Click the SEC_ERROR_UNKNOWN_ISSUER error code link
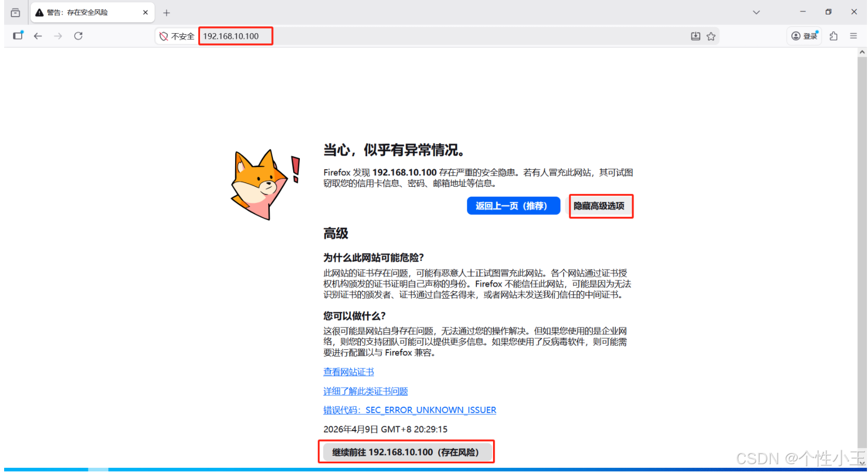Screen dimensions: 868x474 coord(410,410)
